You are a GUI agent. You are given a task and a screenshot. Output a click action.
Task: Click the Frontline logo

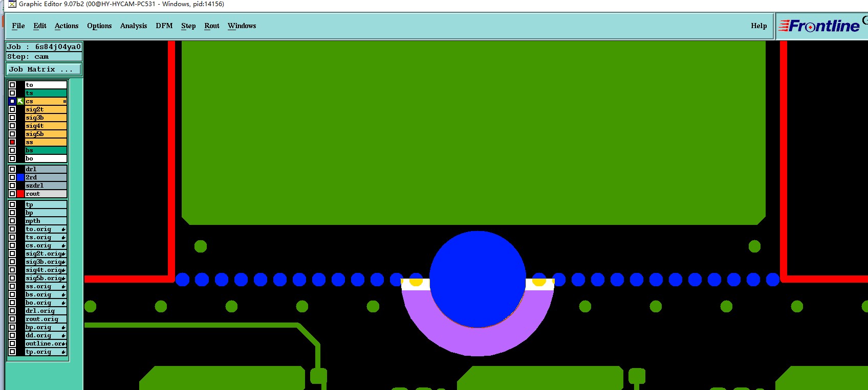click(x=819, y=26)
